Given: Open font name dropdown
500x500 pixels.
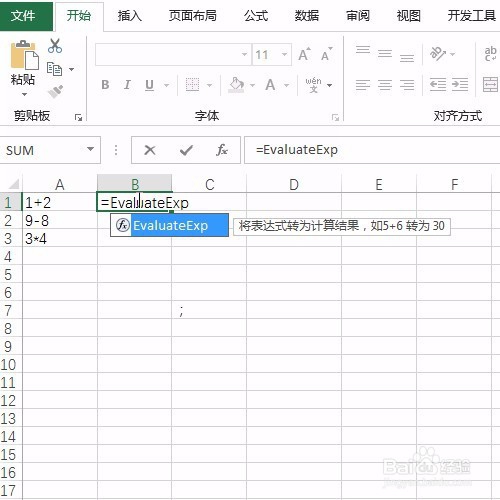Looking at the screenshot, I should [244, 54].
